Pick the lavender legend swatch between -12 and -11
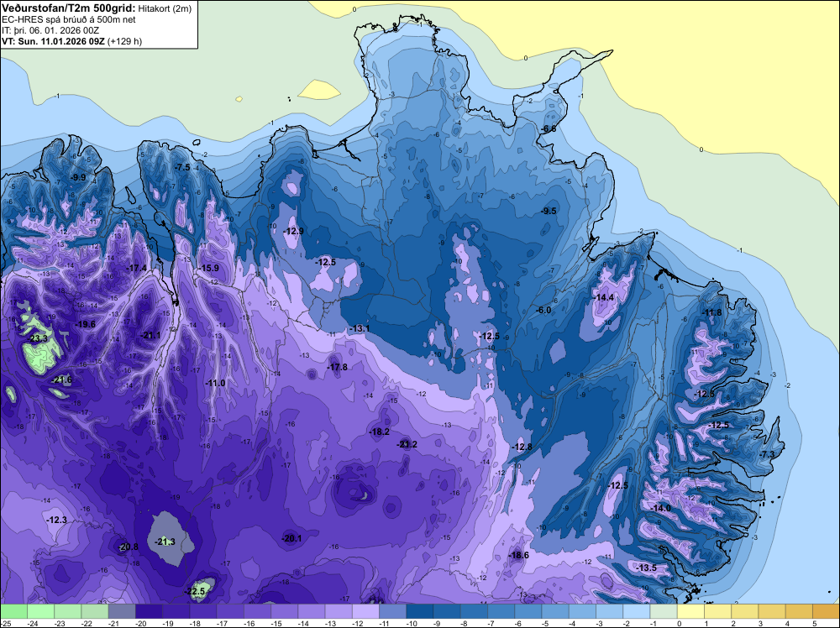Viewport: 840px width, 628px height. tap(365, 611)
